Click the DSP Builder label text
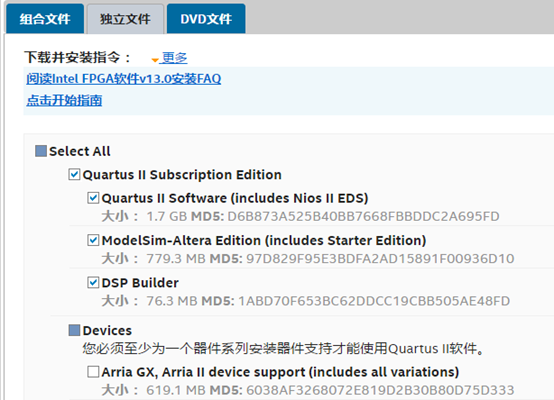The height and width of the screenshot is (400, 554). pyautogui.click(x=140, y=283)
